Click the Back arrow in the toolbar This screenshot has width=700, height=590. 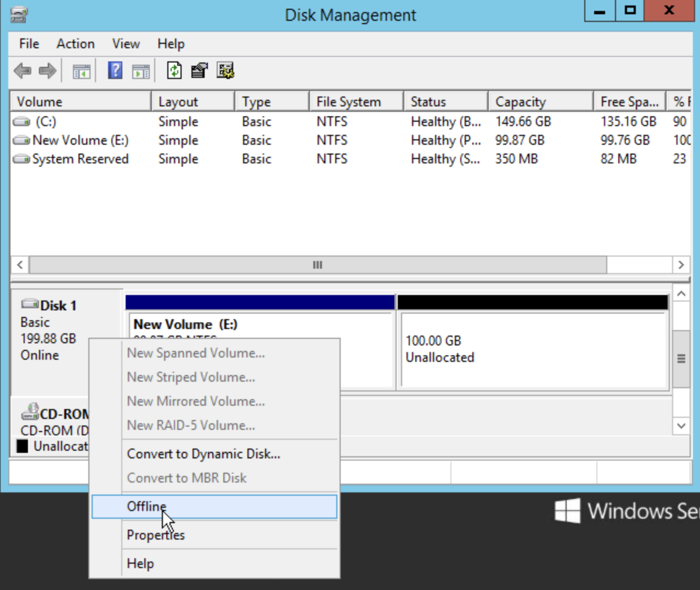tap(22, 71)
